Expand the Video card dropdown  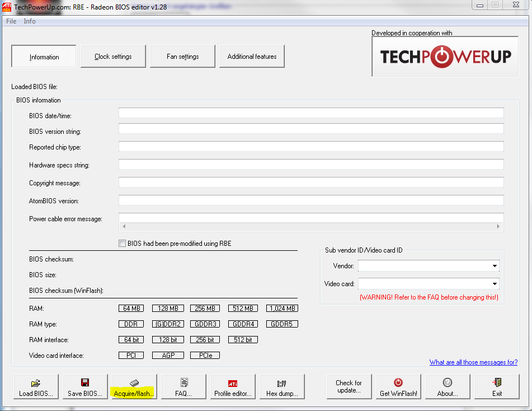click(495, 284)
